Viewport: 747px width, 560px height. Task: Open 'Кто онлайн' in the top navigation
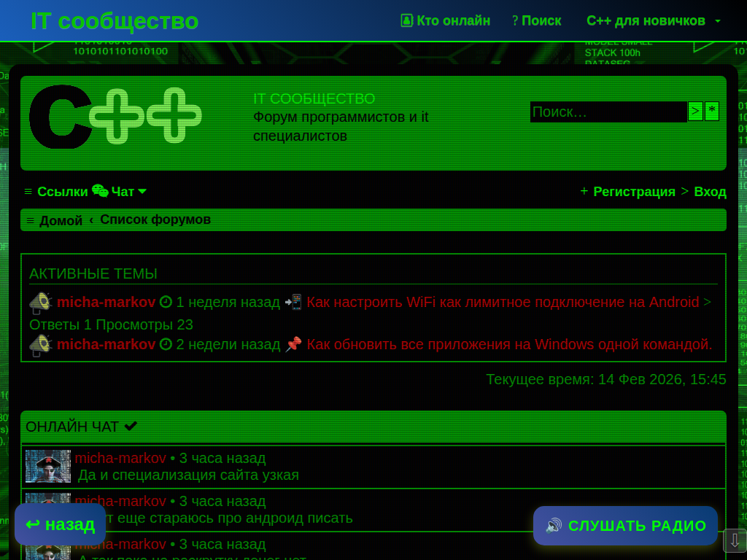click(x=446, y=20)
